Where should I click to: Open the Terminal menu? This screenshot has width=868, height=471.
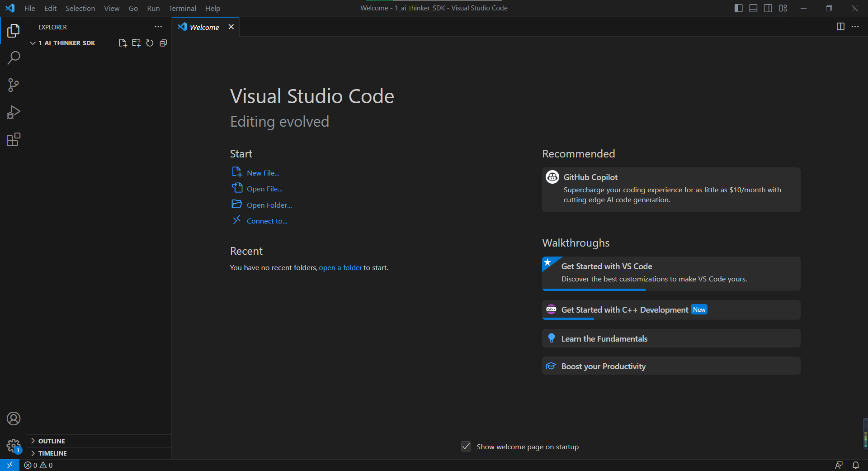[182, 8]
